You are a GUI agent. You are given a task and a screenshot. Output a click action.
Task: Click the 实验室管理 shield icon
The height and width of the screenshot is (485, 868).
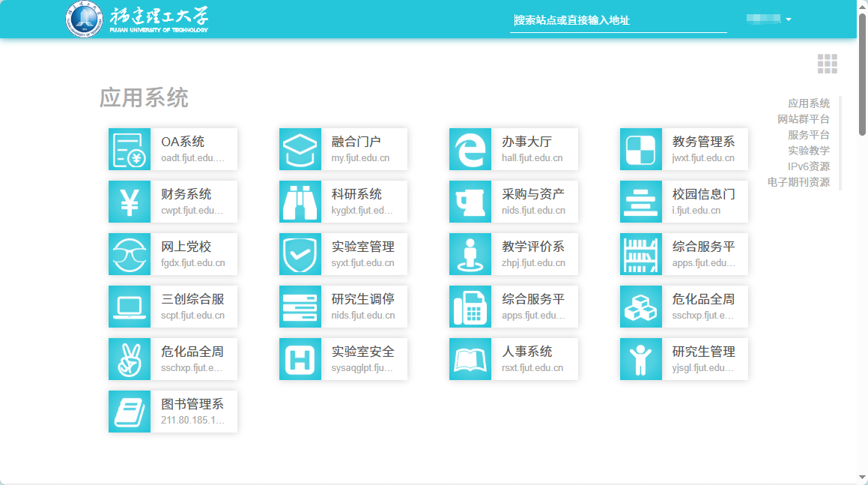(x=300, y=254)
